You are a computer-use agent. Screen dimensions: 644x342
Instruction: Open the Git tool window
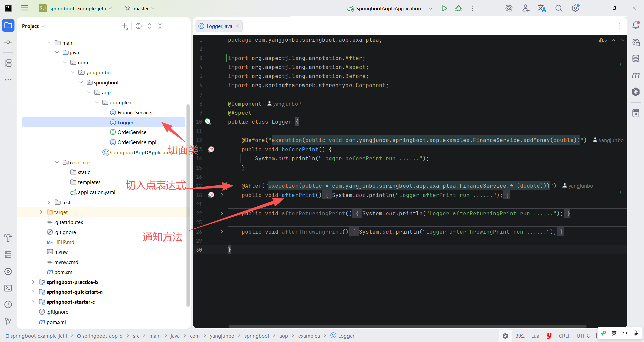(8, 321)
